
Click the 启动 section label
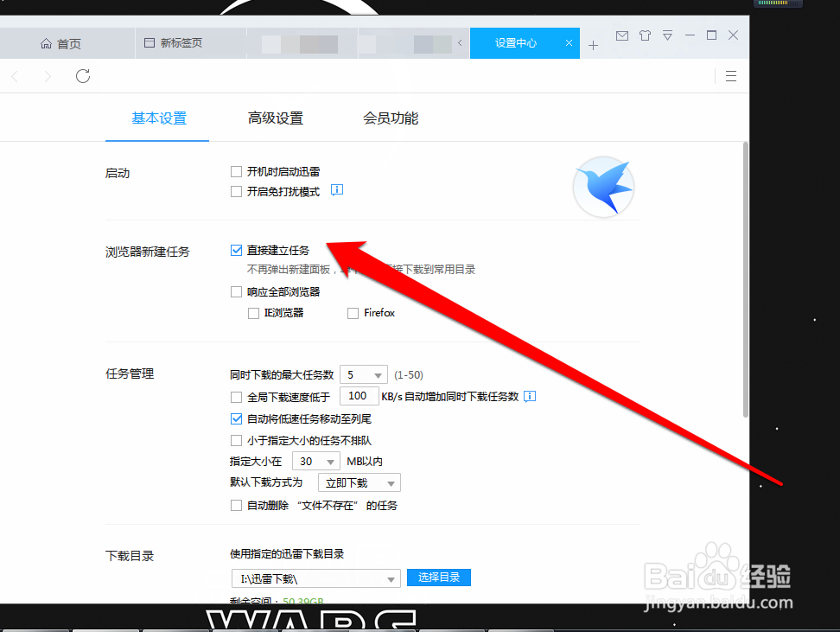coord(118,173)
